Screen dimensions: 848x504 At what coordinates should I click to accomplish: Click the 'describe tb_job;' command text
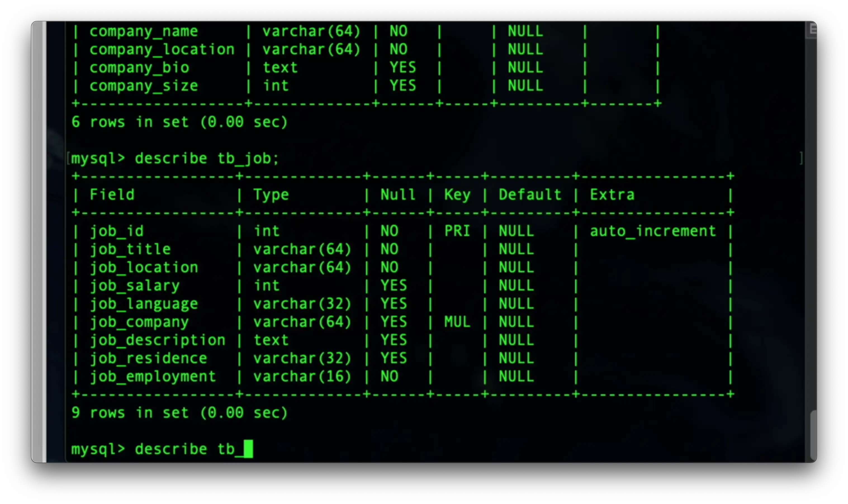[x=207, y=159]
